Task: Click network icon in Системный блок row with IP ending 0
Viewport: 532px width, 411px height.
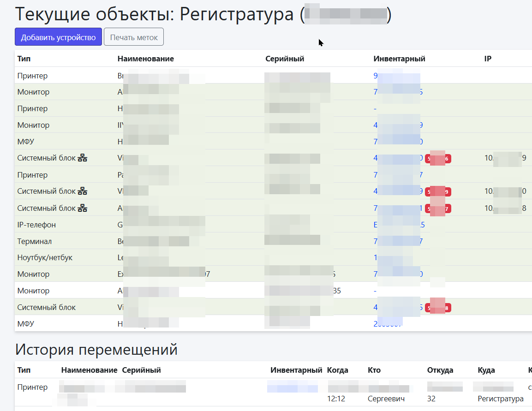Action: point(83,191)
